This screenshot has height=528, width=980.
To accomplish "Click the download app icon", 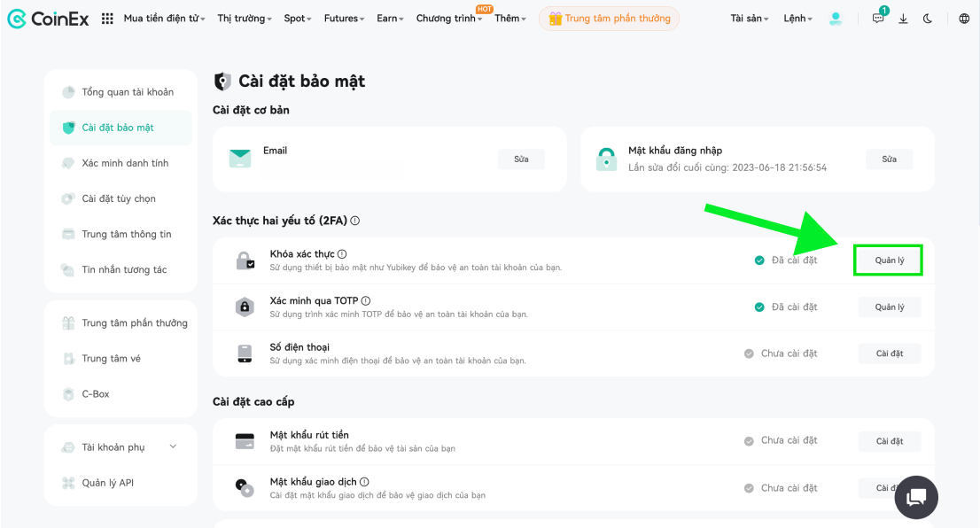I will pos(903,19).
